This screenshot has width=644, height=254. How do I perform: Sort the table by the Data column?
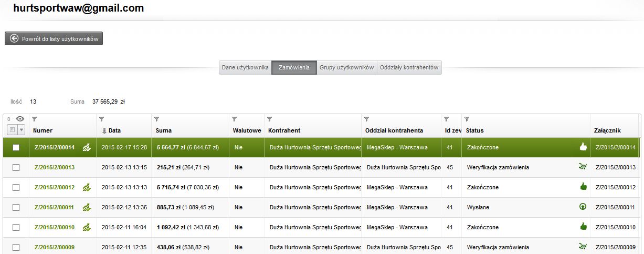(x=114, y=130)
